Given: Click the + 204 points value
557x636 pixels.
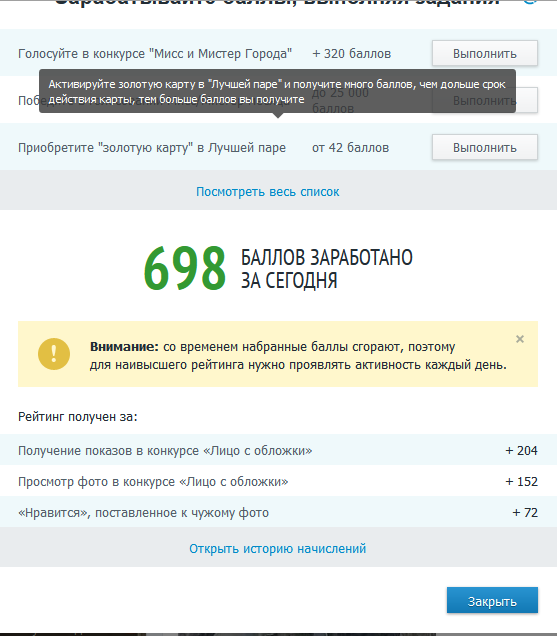Looking at the screenshot, I should (x=521, y=450).
